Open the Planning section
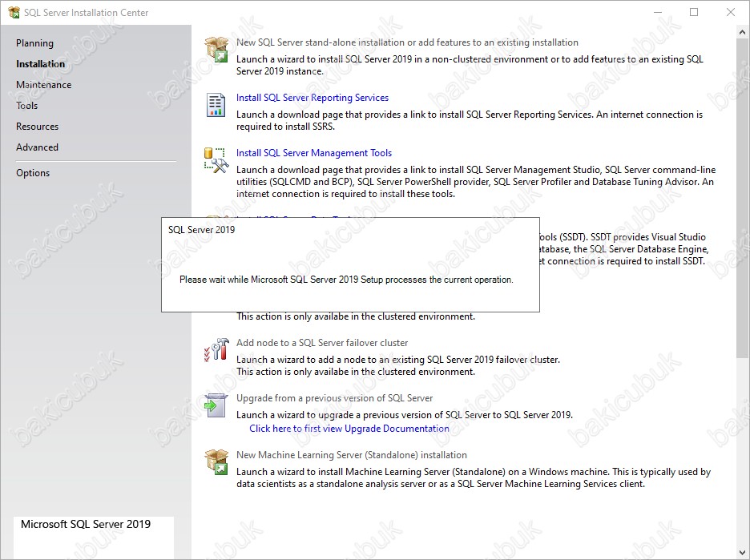The height and width of the screenshot is (560, 750). [35, 43]
